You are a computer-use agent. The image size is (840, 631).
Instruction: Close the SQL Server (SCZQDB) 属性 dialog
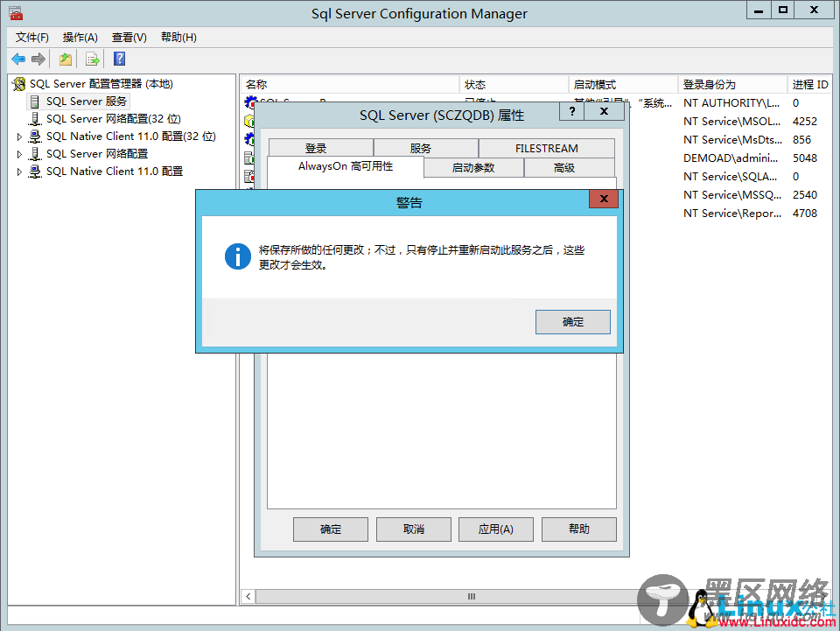coord(605,111)
